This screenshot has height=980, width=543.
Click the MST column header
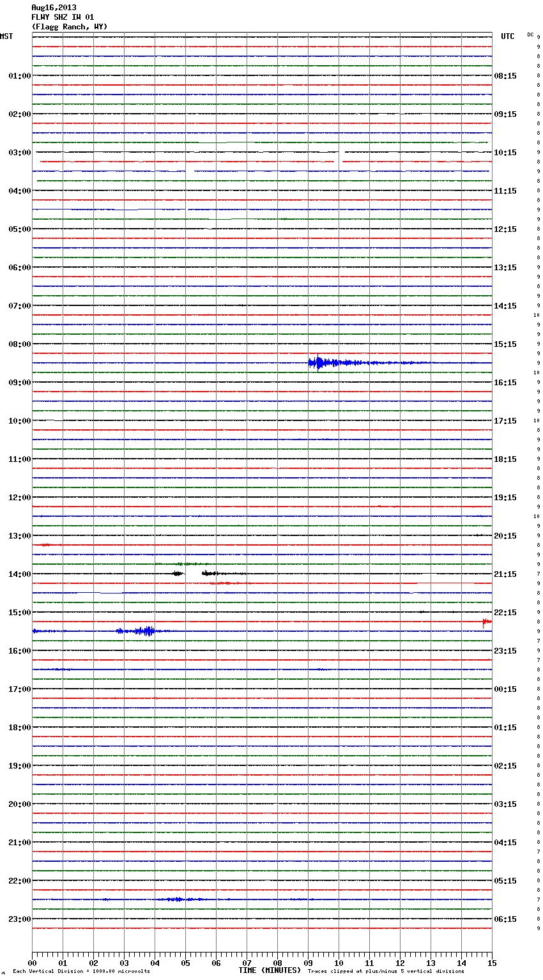point(6,36)
